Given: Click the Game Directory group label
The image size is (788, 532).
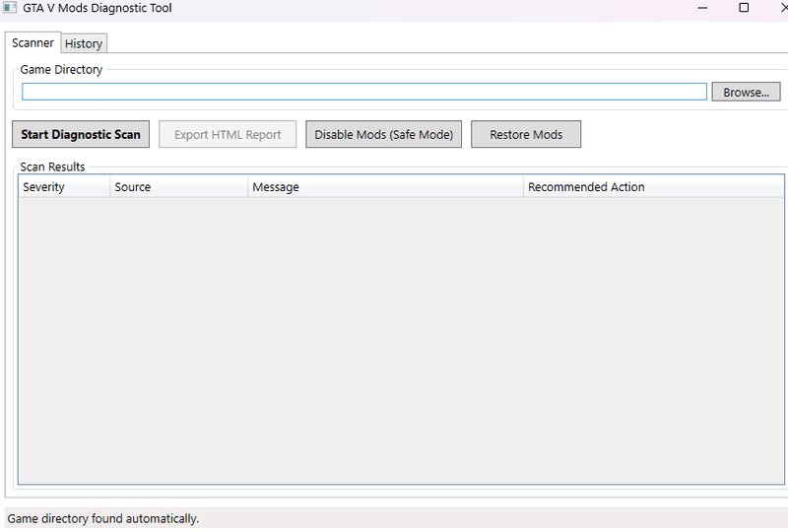Looking at the screenshot, I should point(61,70).
